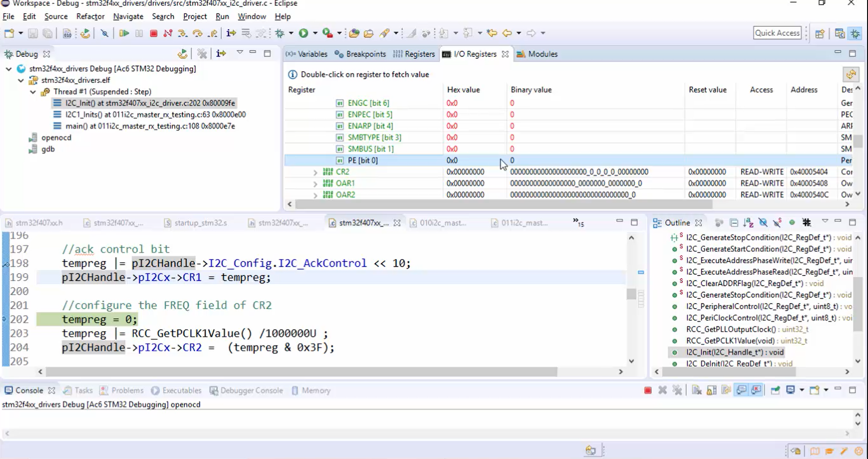This screenshot has width=868, height=459.
Task: Expand the CR2 register row
Action: 315,172
